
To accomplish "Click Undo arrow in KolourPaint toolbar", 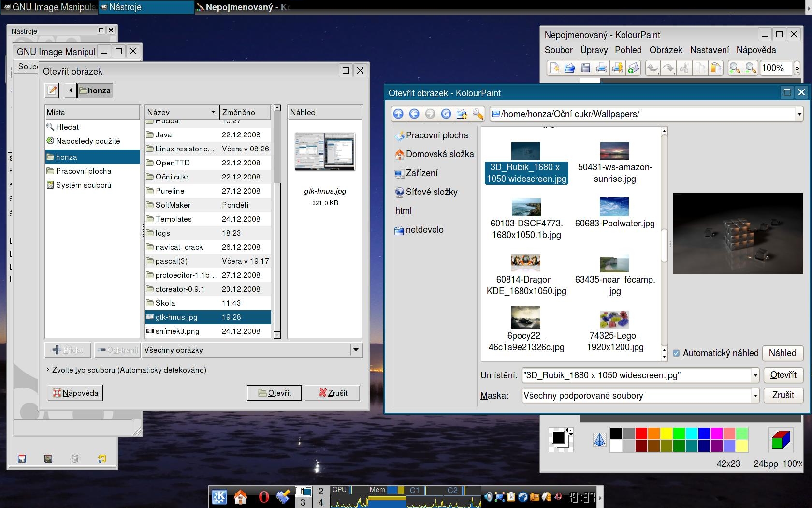I will coord(652,68).
